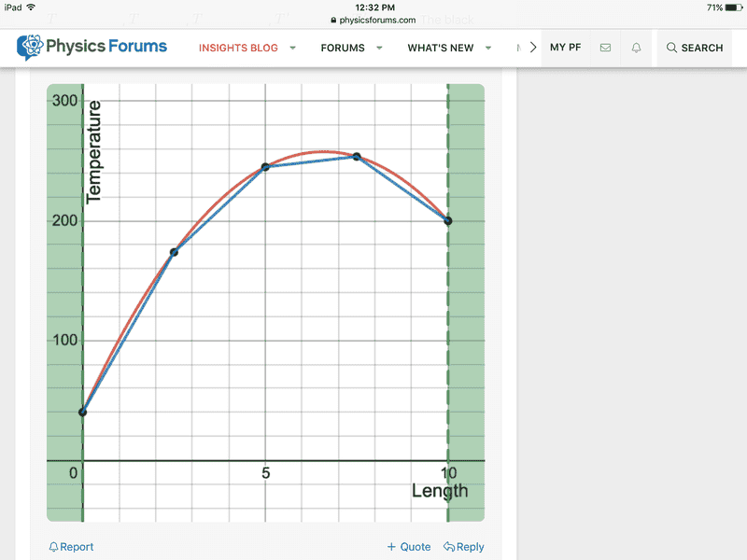Report this post
The image size is (747, 560).
(72, 547)
